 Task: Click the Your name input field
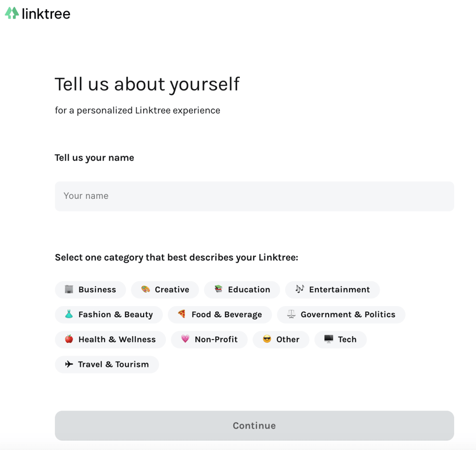click(254, 196)
